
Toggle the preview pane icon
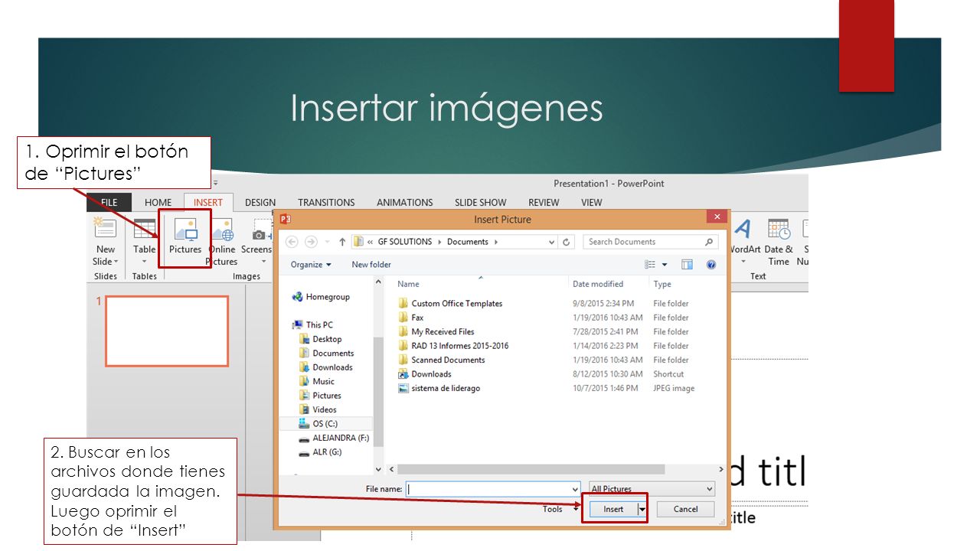[687, 265]
